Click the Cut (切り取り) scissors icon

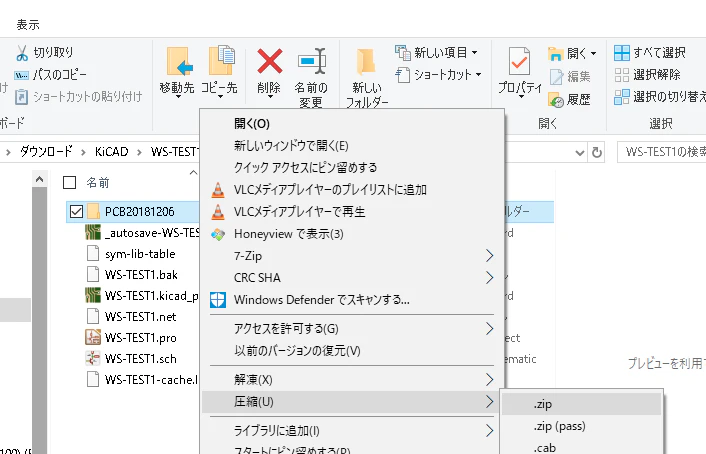(21, 53)
